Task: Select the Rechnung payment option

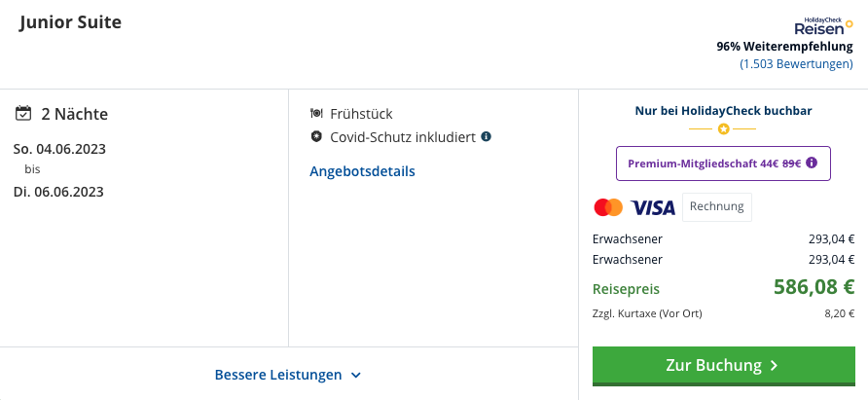Action: [717, 206]
